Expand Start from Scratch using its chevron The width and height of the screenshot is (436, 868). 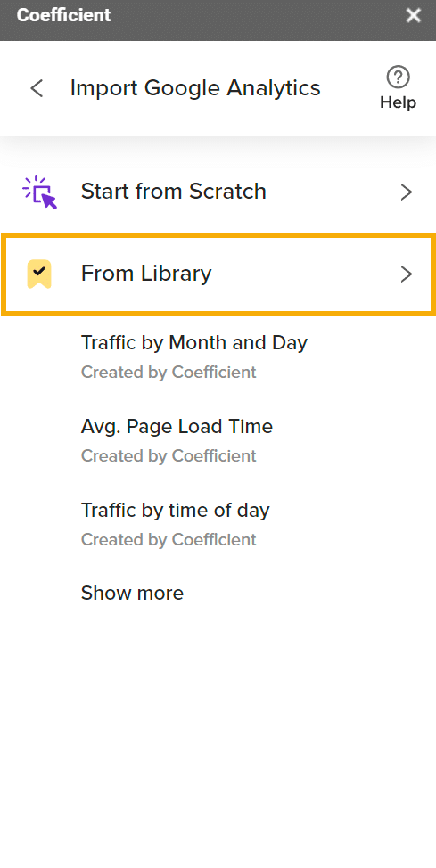click(x=407, y=192)
